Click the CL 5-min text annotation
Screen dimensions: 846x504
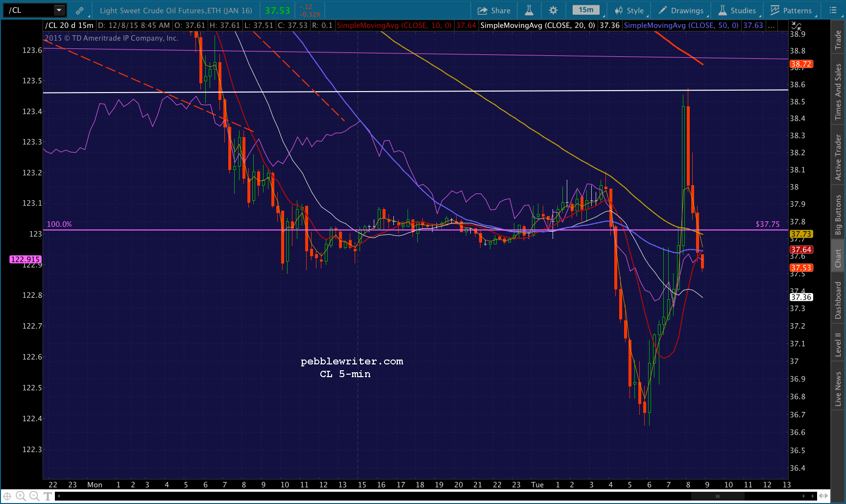pos(345,374)
